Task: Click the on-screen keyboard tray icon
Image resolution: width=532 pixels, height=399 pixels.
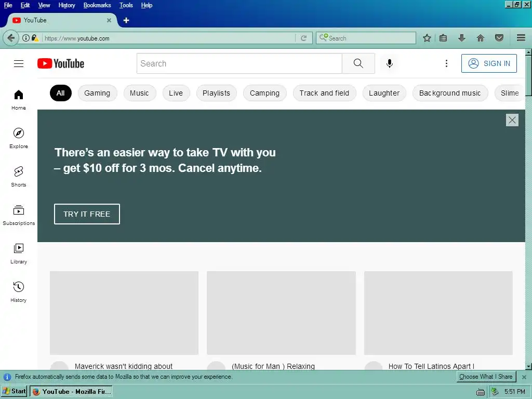Action: click(481, 392)
